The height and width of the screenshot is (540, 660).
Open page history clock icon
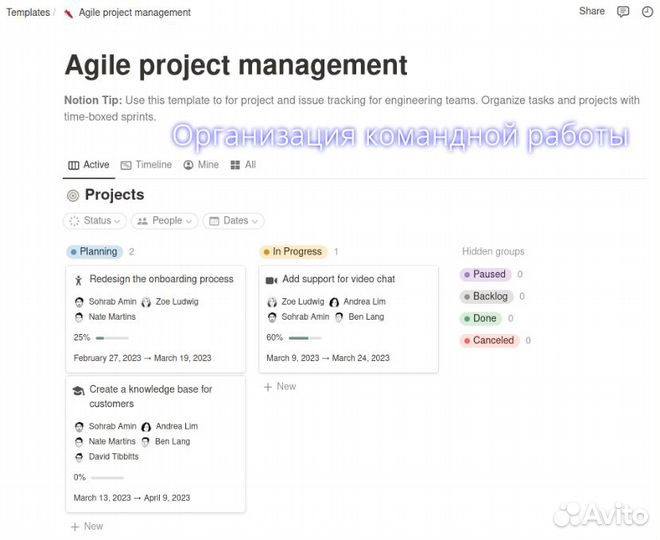[646, 12]
